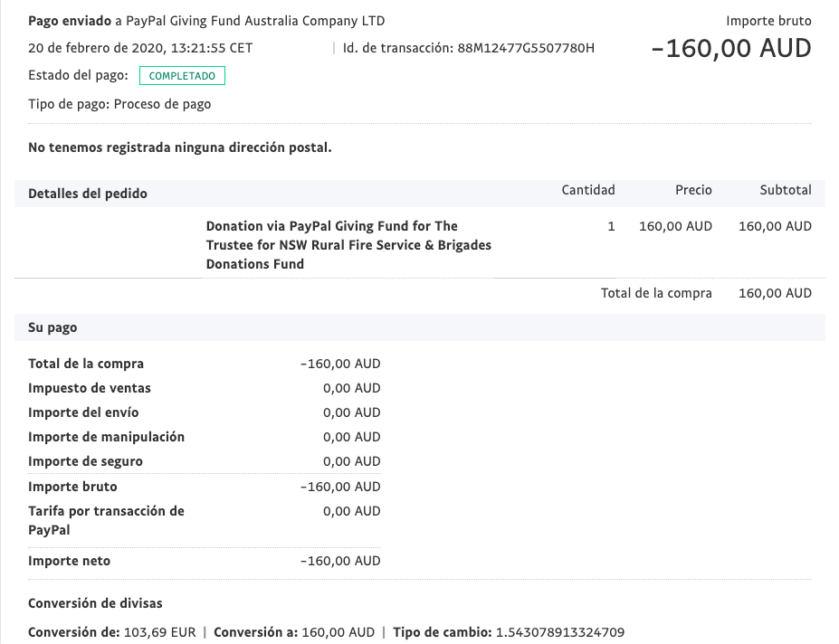The height and width of the screenshot is (644, 839).
Task: Click 'No tenemos registrada ninguna dirección postal'
Action: (180, 147)
